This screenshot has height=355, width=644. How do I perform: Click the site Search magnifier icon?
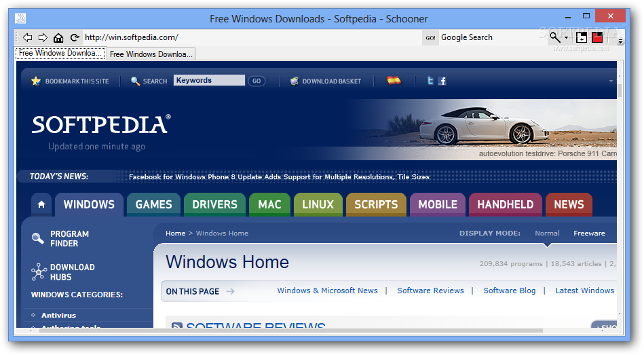(135, 81)
